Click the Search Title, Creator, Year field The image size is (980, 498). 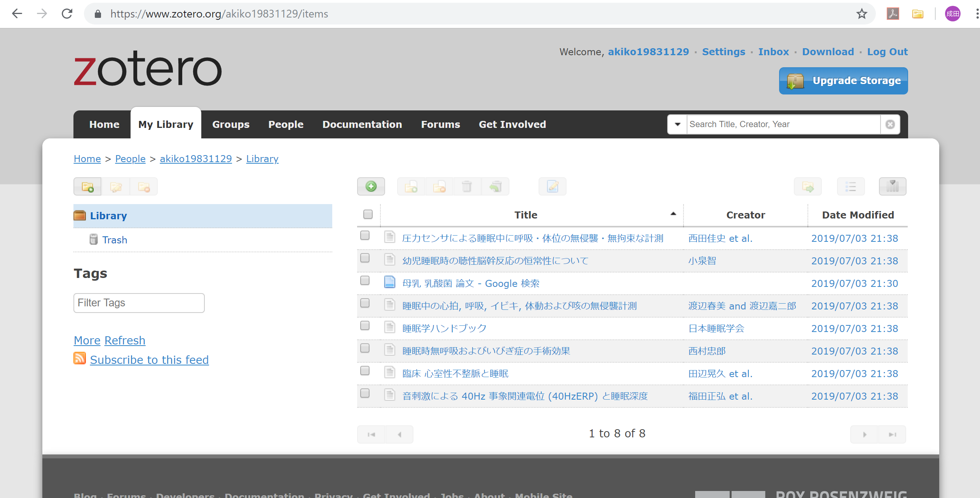pos(783,124)
